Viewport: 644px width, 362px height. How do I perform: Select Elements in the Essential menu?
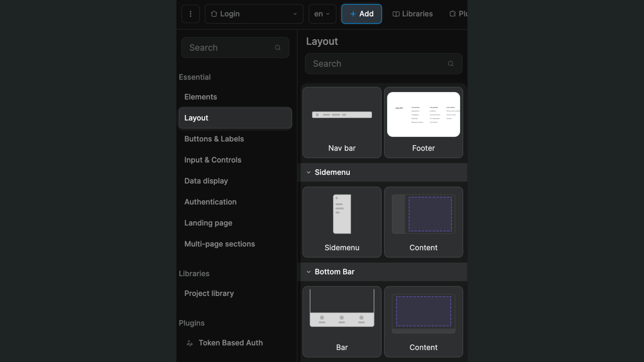pyautogui.click(x=201, y=97)
